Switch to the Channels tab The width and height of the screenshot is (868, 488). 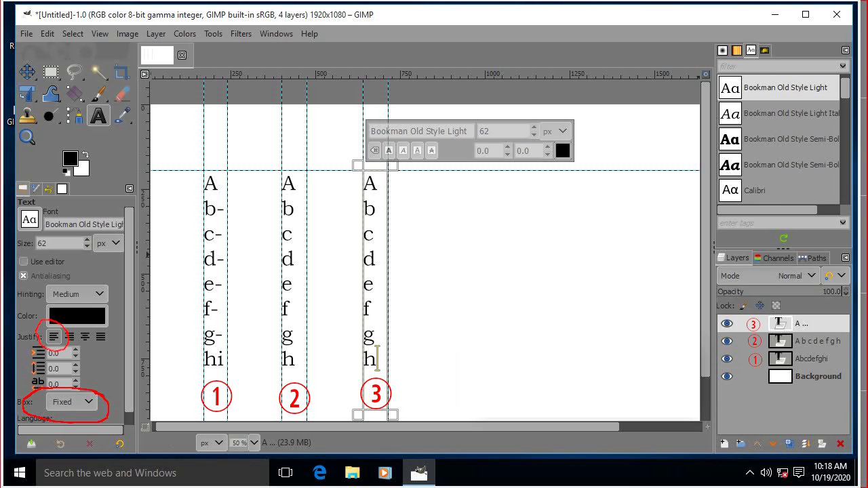(x=773, y=258)
